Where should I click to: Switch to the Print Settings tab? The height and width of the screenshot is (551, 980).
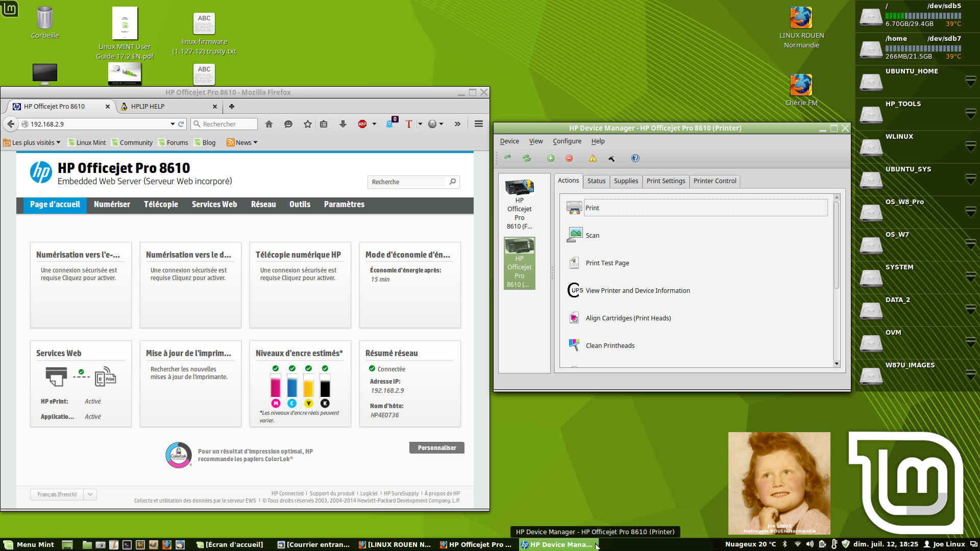click(x=666, y=181)
